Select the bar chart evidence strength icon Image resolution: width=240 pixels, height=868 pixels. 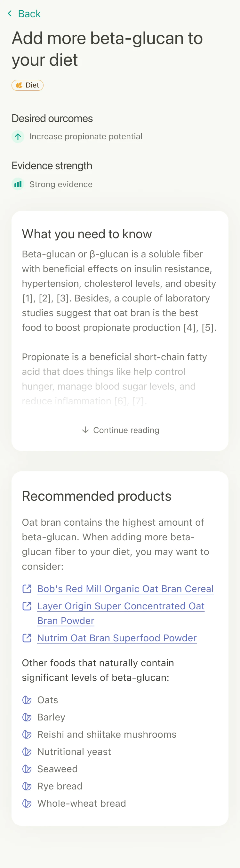click(x=18, y=184)
